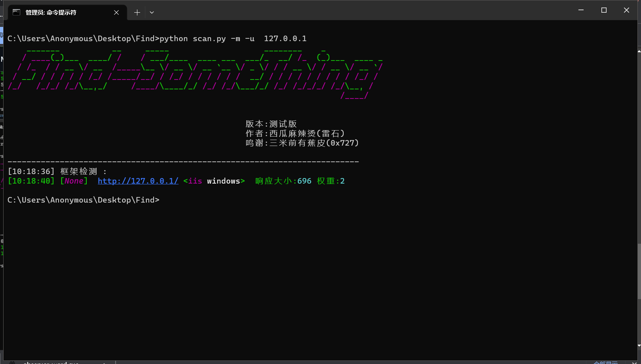
Task: Click the python scan.py command text
Action: [233, 38]
